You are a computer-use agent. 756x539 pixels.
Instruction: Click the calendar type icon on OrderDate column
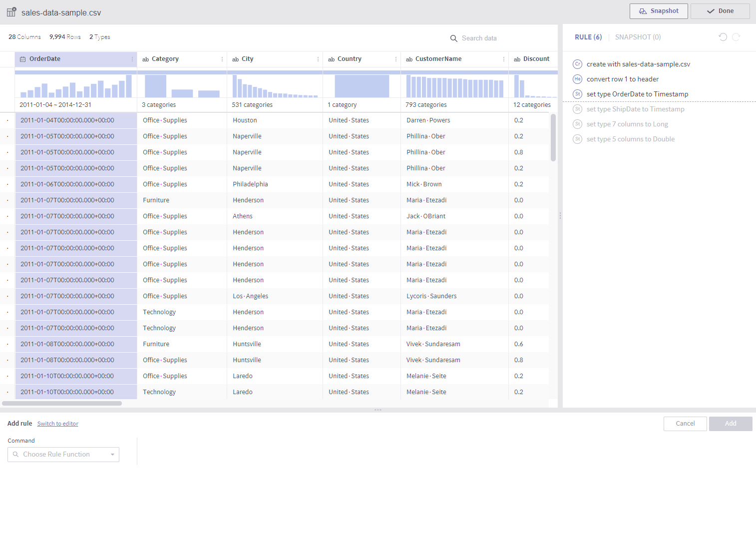[x=22, y=59]
